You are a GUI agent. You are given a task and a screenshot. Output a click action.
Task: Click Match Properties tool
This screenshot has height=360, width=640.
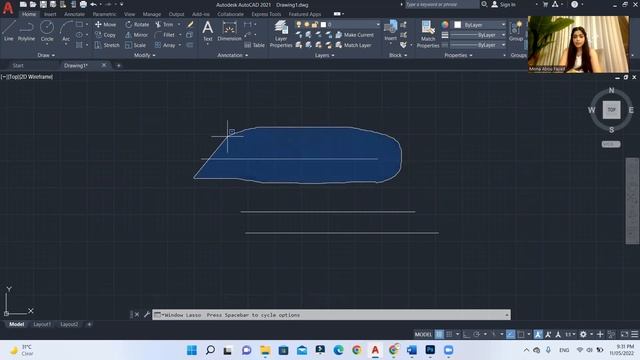[428, 34]
